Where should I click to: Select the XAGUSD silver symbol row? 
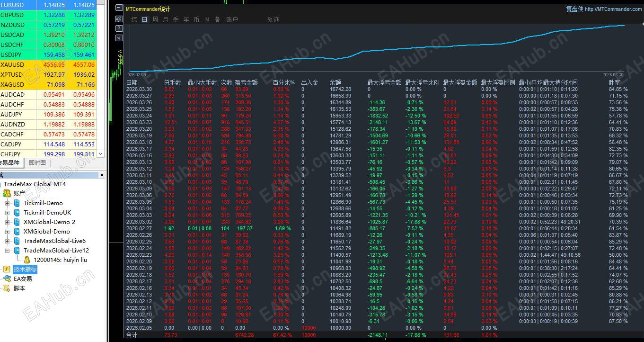(x=48, y=84)
